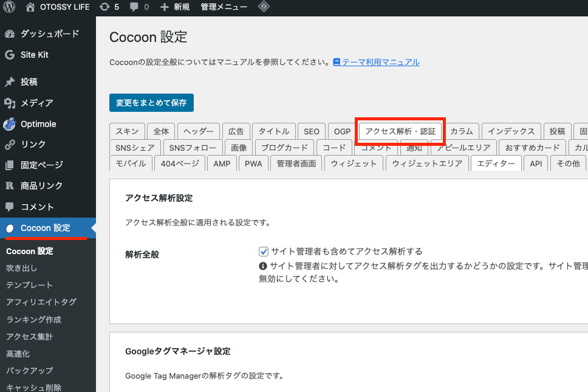Click the plus icon for 新規
This screenshot has width=588, height=392.
(x=165, y=7)
